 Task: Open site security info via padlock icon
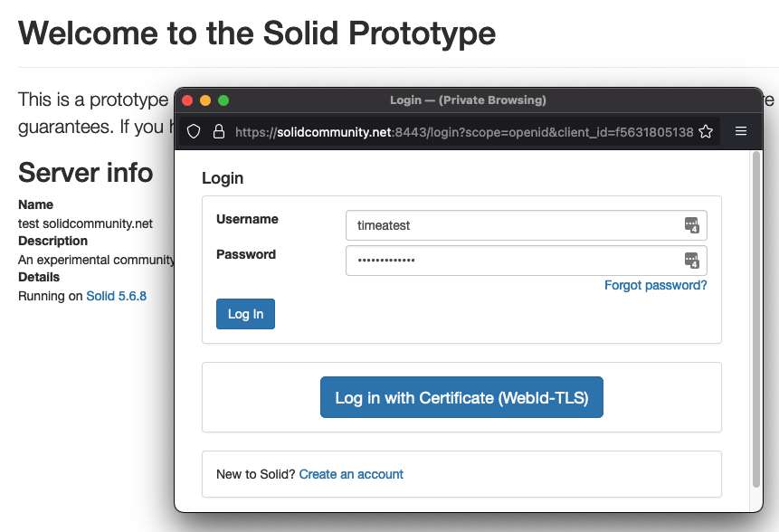click(x=217, y=130)
